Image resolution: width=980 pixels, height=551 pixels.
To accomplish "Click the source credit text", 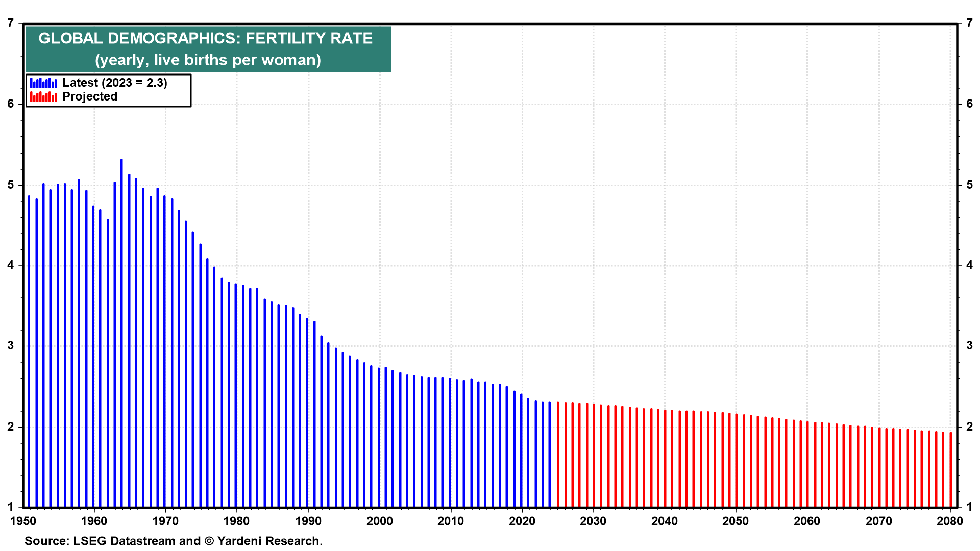I will point(174,541).
